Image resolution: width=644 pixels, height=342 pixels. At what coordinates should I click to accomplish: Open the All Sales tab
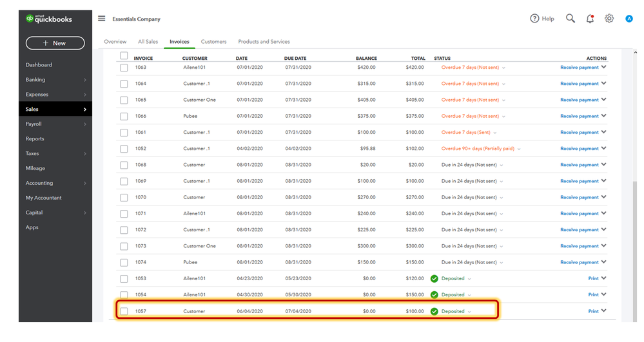(x=148, y=41)
